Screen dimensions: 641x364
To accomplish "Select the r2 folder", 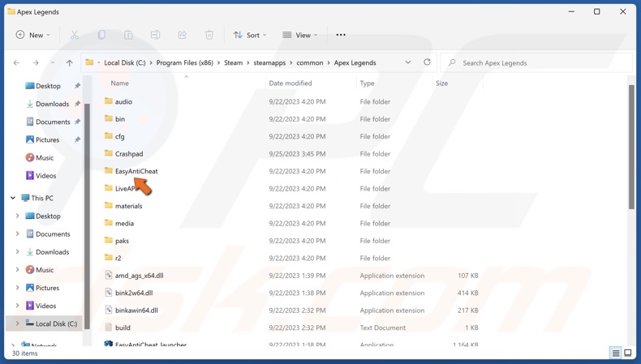I will coord(118,258).
